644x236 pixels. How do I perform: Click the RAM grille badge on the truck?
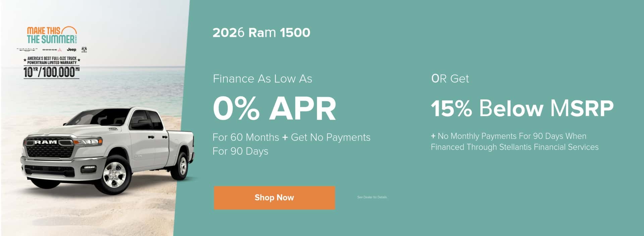pos(46,142)
